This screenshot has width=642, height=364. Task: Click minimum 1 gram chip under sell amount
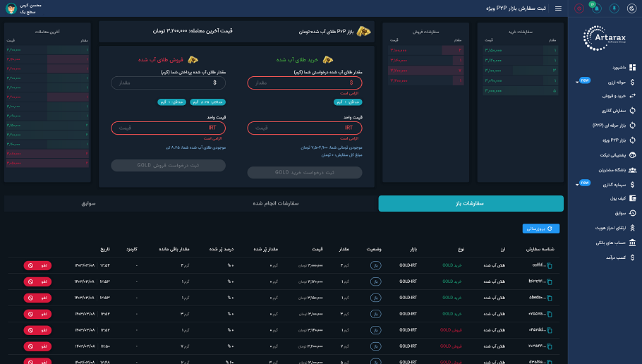[x=171, y=102]
